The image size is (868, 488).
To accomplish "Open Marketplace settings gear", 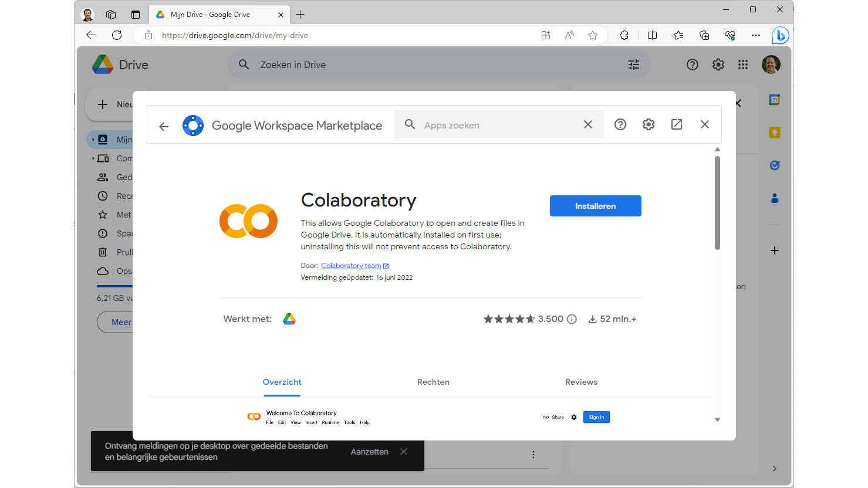I will click(x=649, y=124).
